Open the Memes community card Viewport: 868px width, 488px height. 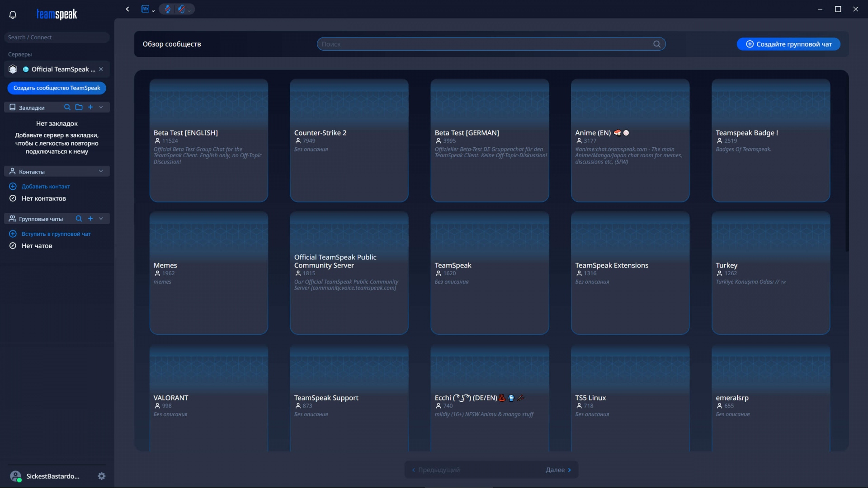(209, 273)
